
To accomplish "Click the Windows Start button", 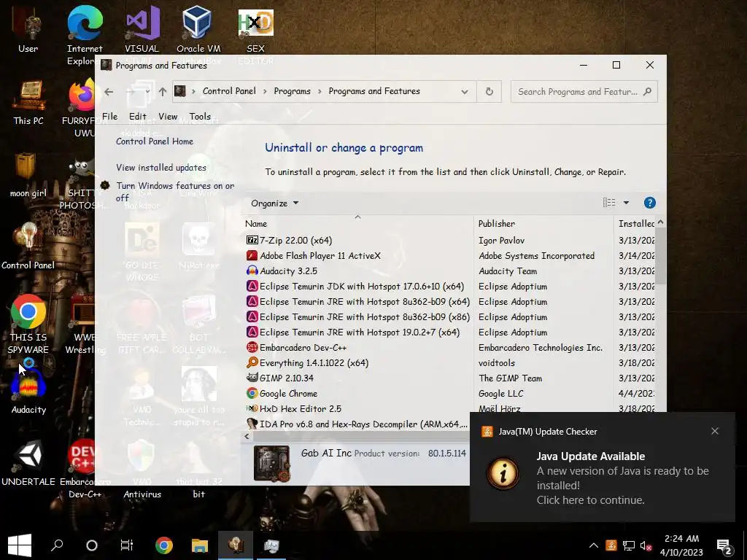I will 20,545.
